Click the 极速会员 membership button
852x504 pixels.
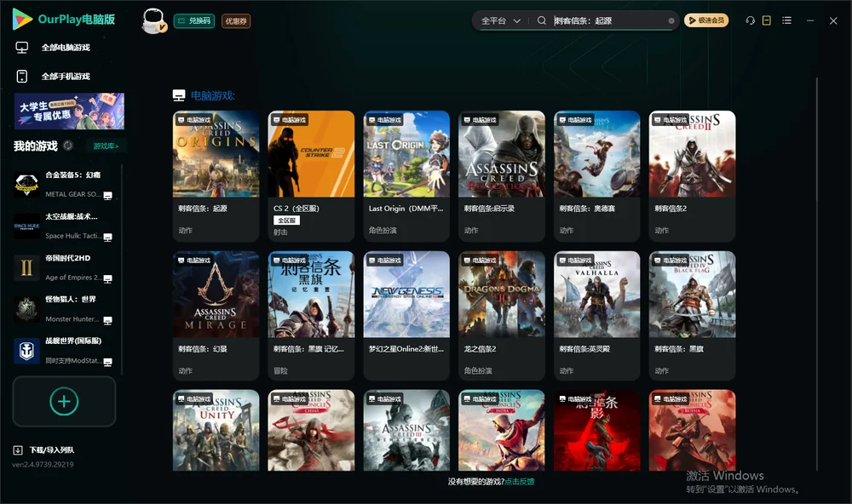pyautogui.click(x=706, y=20)
